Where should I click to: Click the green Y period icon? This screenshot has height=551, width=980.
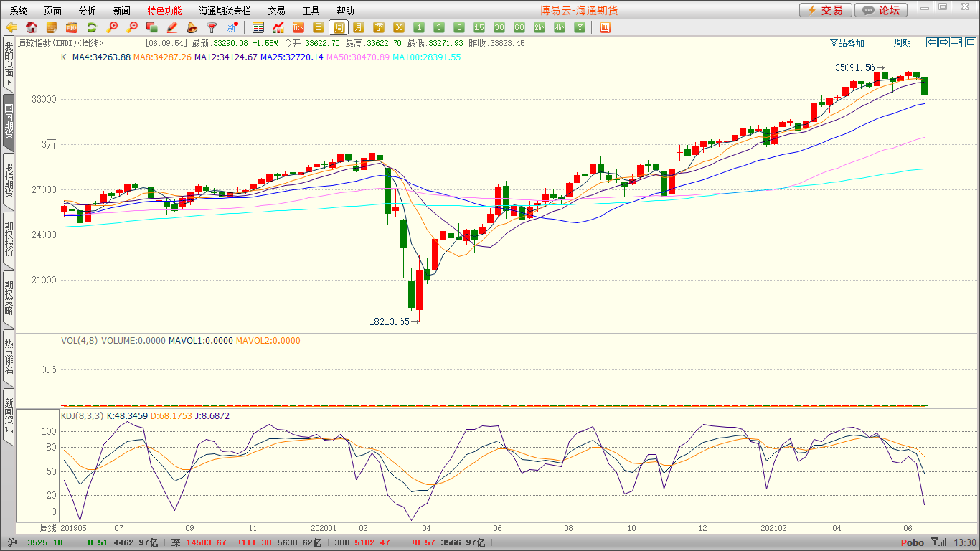point(580,27)
